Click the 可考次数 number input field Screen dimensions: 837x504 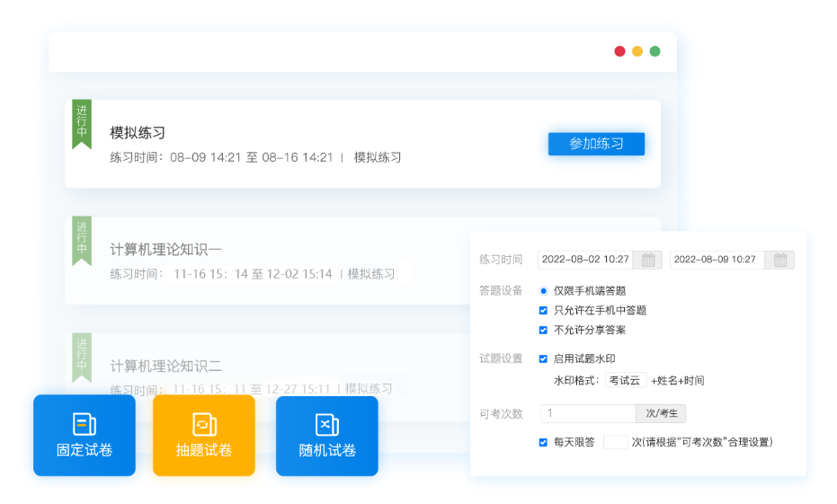588,414
